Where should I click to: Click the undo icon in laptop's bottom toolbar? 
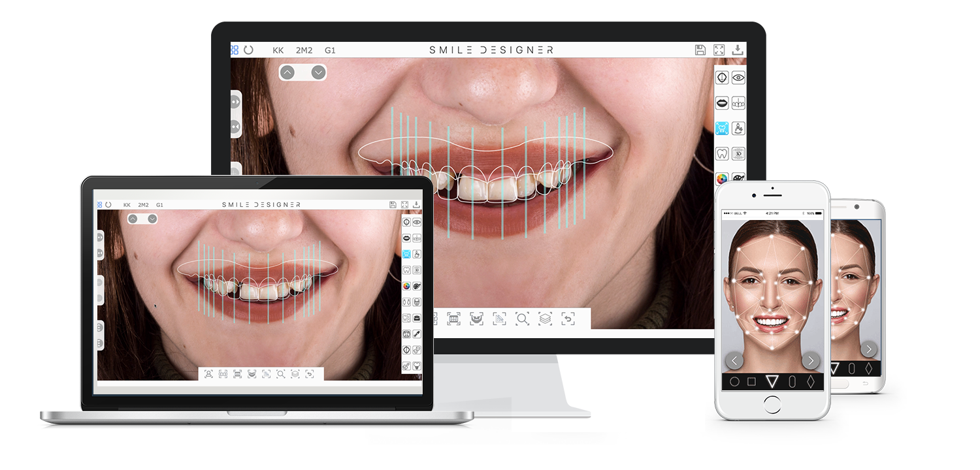click(310, 374)
